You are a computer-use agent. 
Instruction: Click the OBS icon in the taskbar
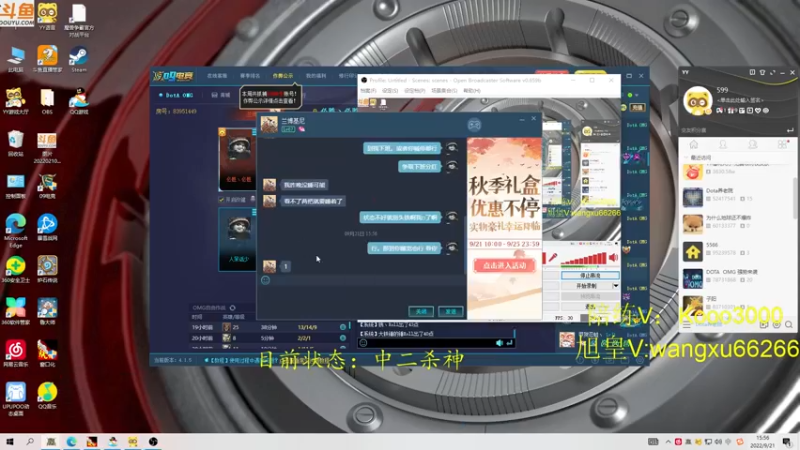153,442
